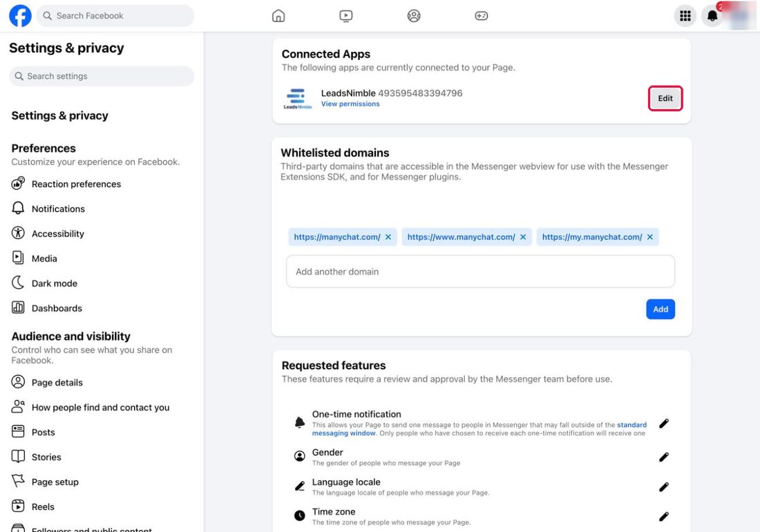Click the Accessibility person icon
Image resolution: width=760 pixels, height=532 pixels.
coord(18,233)
